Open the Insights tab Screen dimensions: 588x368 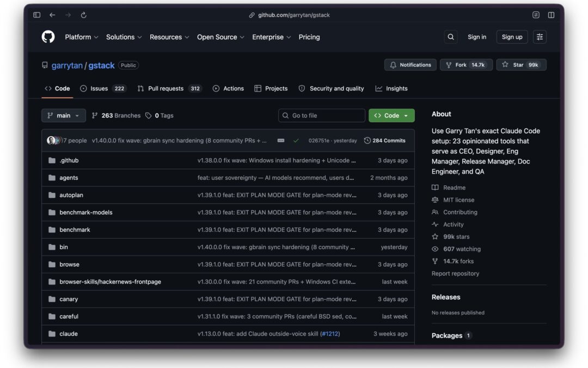[391, 89]
